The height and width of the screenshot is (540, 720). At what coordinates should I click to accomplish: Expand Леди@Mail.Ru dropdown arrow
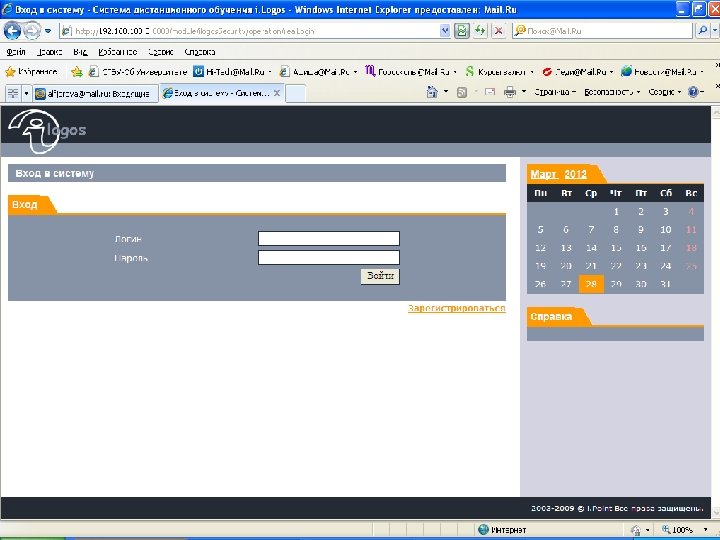[612, 72]
